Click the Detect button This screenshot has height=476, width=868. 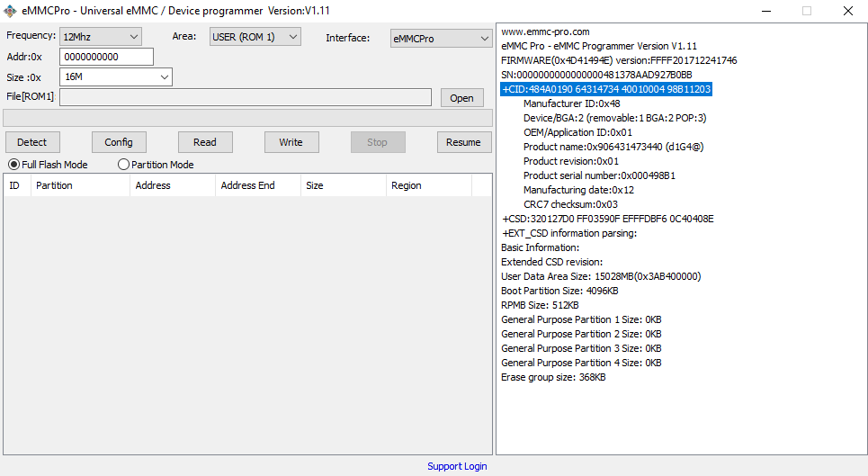tap(32, 142)
